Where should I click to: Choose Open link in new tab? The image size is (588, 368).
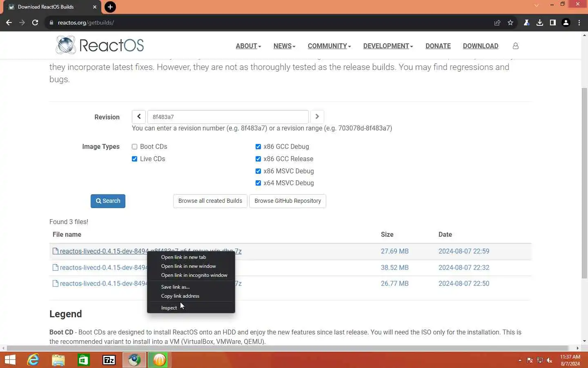pos(191,257)
